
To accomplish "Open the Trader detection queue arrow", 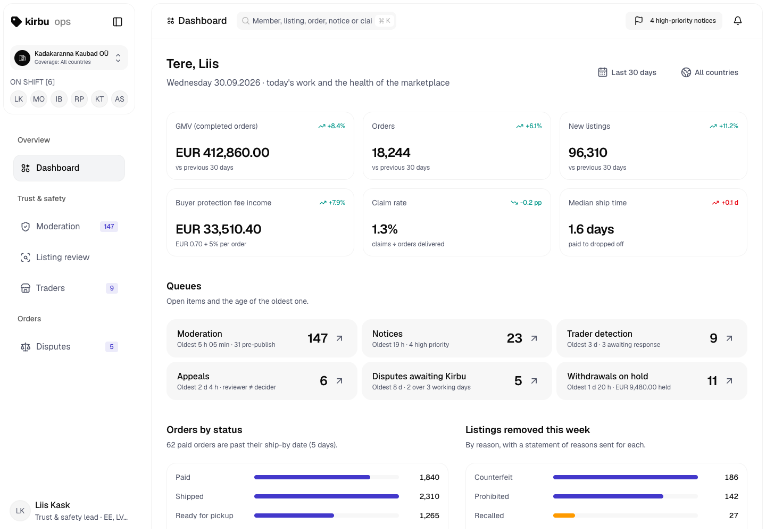I will click(x=729, y=338).
